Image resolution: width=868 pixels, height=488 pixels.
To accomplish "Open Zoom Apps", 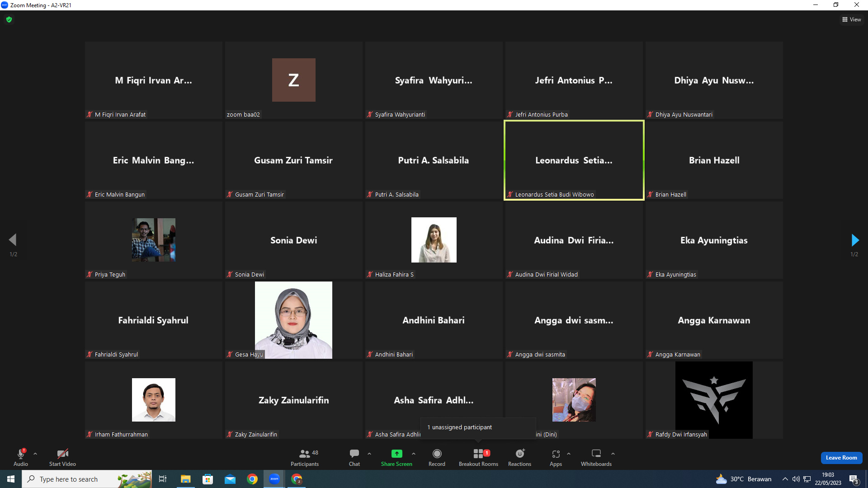I will coord(556,457).
